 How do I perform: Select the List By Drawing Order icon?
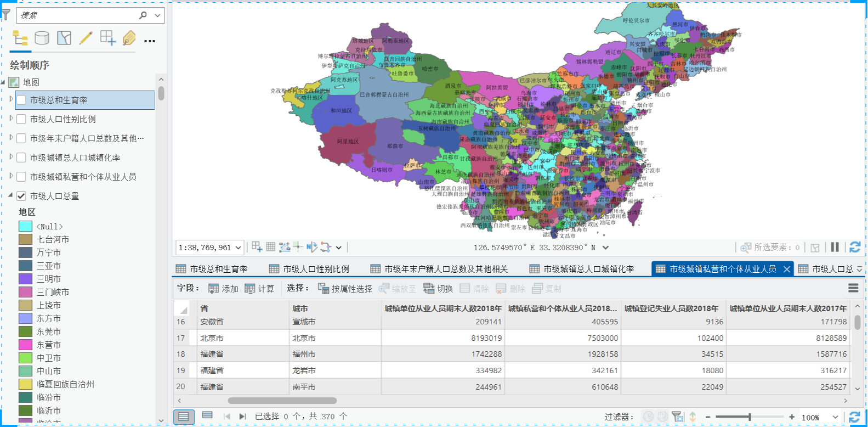click(x=20, y=38)
